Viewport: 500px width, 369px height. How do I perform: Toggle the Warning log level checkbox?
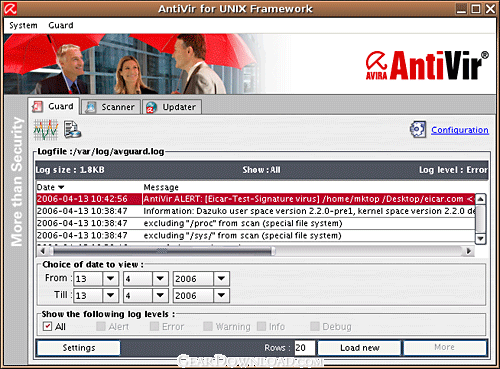[208, 326]
